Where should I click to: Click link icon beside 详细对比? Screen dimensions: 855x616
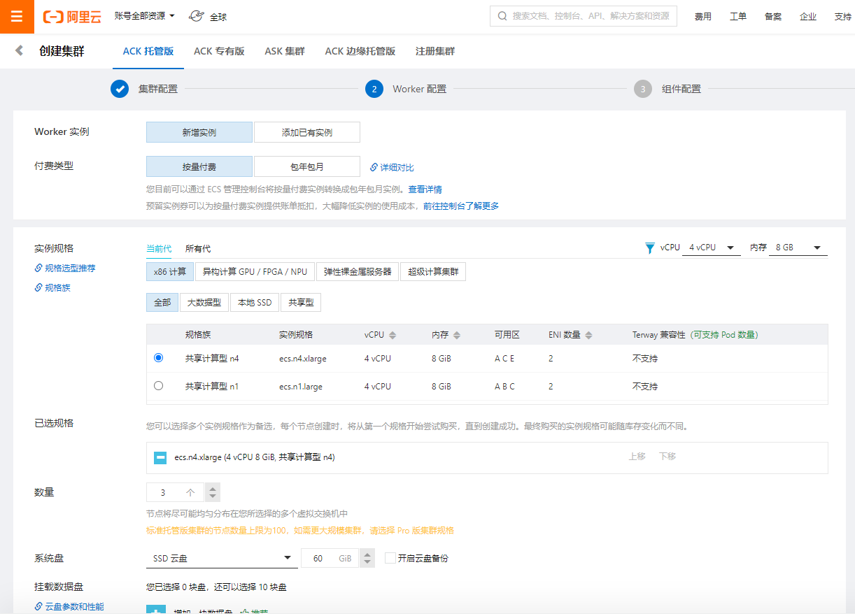click(374, 167)
